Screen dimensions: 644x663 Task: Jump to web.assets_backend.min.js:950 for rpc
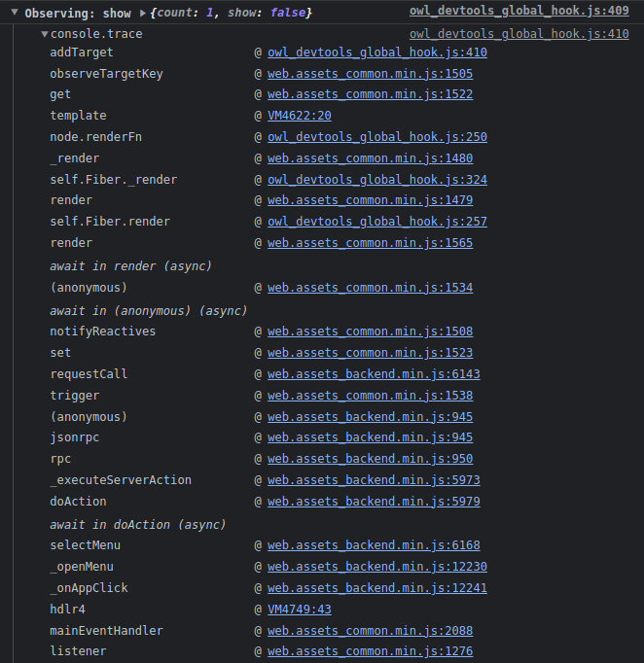370,459
